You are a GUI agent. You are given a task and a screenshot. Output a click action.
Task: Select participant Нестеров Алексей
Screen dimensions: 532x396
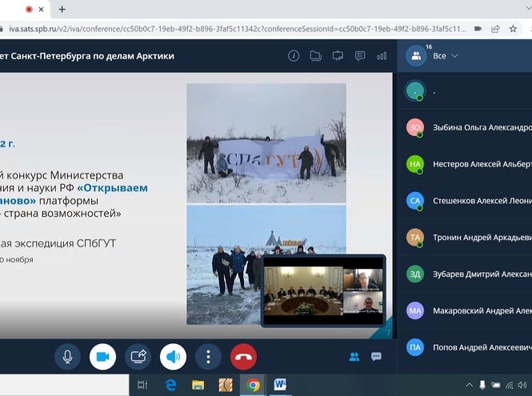[x=465, y=164]
